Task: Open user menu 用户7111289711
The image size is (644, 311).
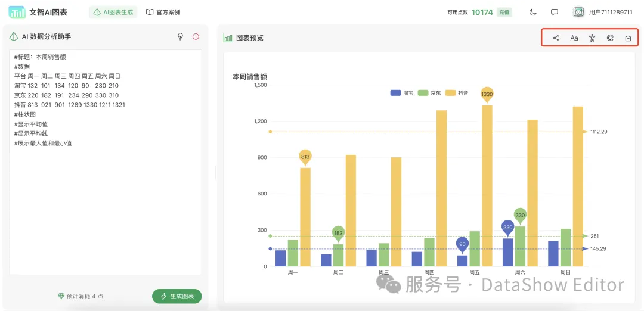Action: [611, 13]
